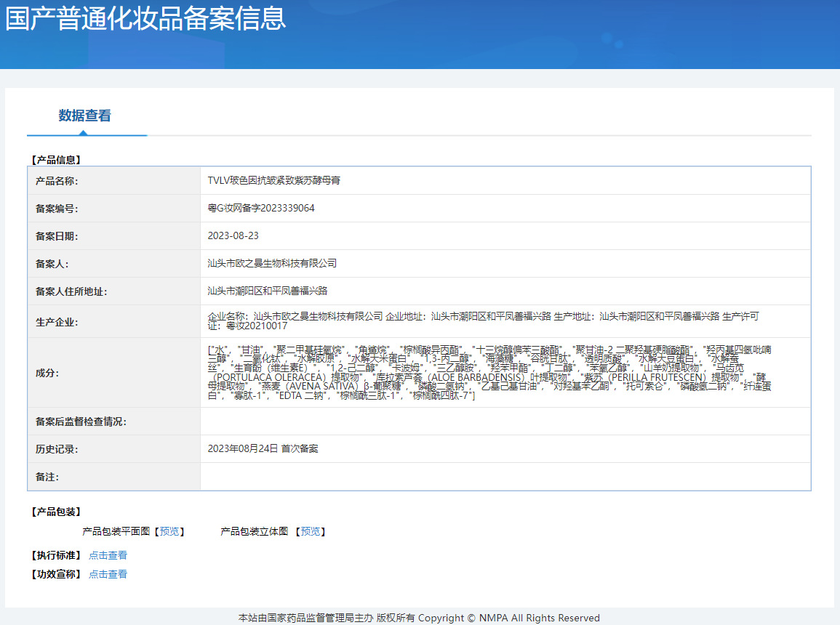
Task: Click the 历史记录 row label
Action: [x=57, y=449]
